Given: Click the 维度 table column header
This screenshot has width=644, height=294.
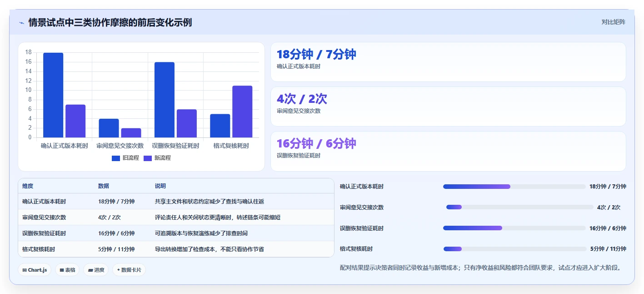Looking at the screenshot, I should point(28,186).
